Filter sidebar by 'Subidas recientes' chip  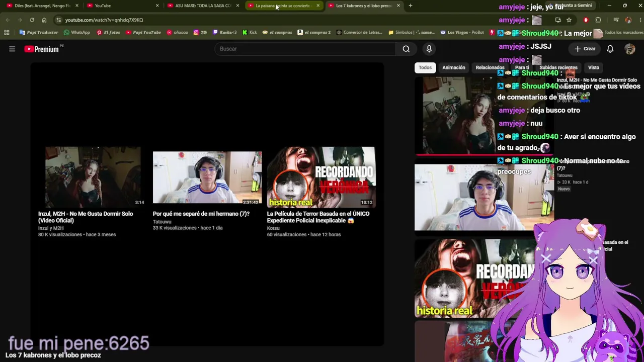pos(558,67)
